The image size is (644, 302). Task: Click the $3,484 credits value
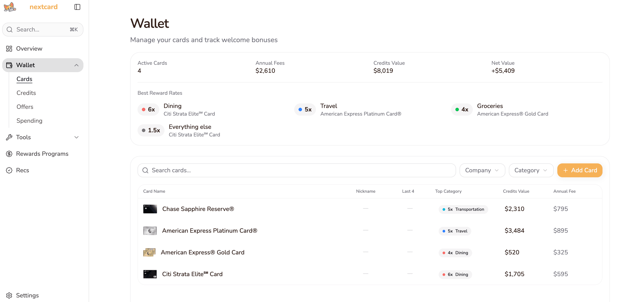coord(514,231)
